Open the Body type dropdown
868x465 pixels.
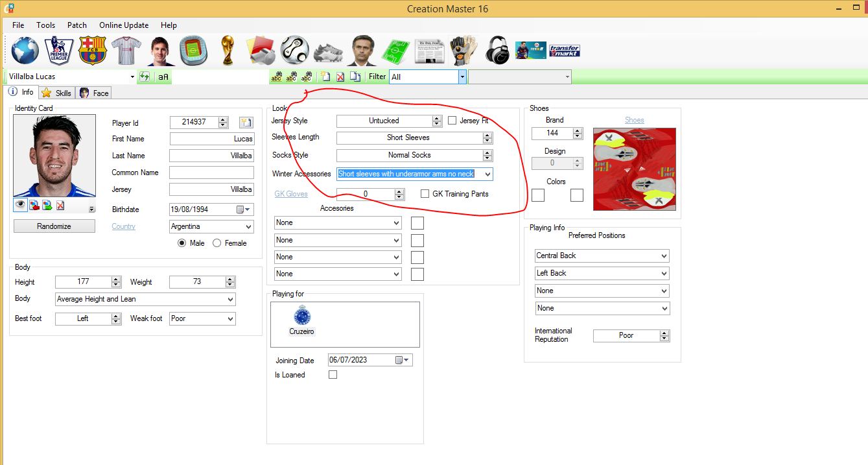(x=231, y=300)
